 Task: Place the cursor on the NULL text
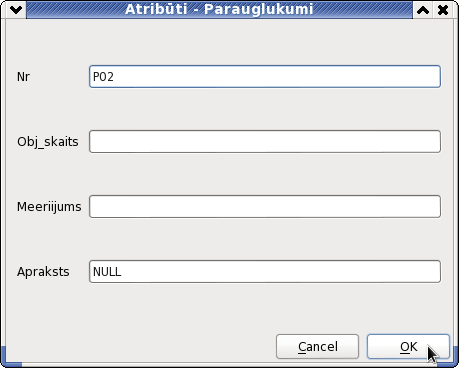click(107, 272)
